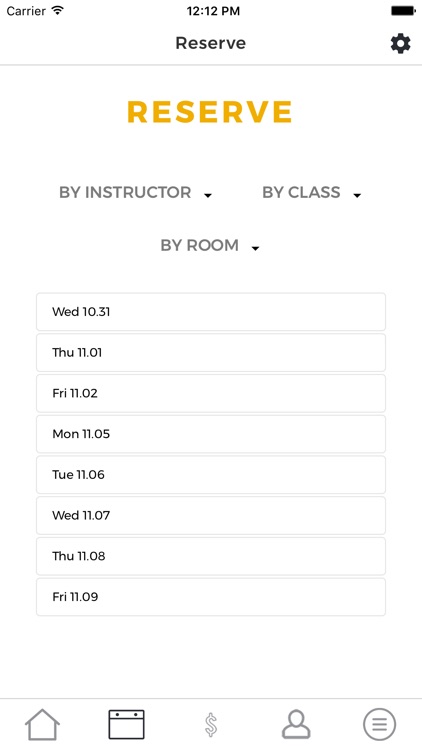Open the profile person icon
This screenshot has width=422, height=750.
click(x=296, y=724)
